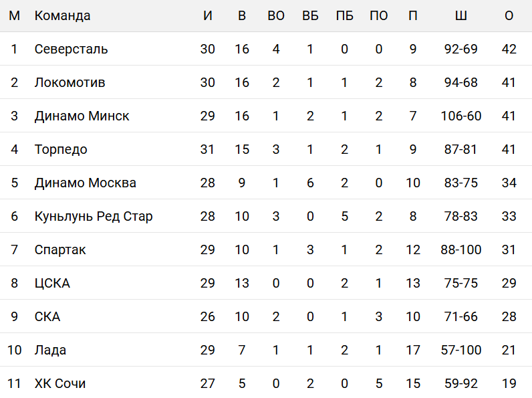Sort by the Команда column header
The width and height of the screenshot is (532, 398).
(62, 15)
